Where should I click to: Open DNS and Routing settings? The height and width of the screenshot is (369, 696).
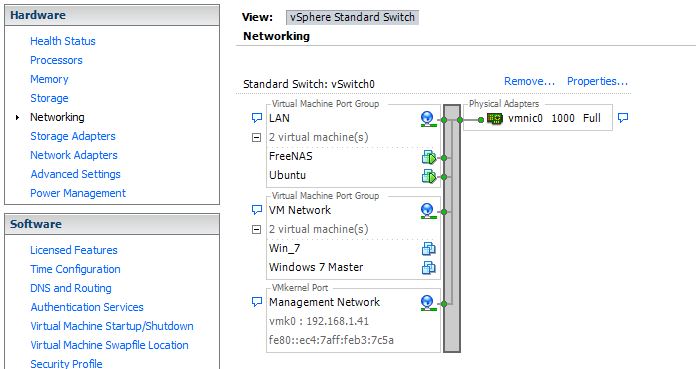[x=71, y=288]
